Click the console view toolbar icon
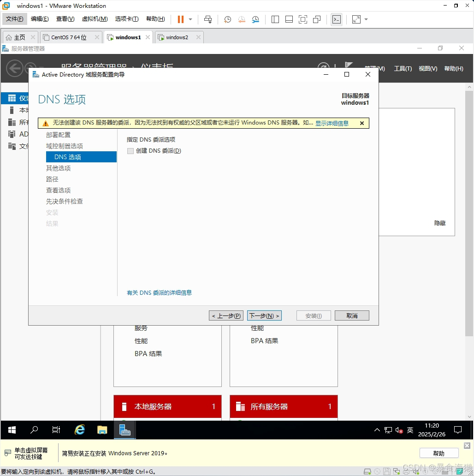This screenshot has width=474, height=476. [x=337, y=19]
